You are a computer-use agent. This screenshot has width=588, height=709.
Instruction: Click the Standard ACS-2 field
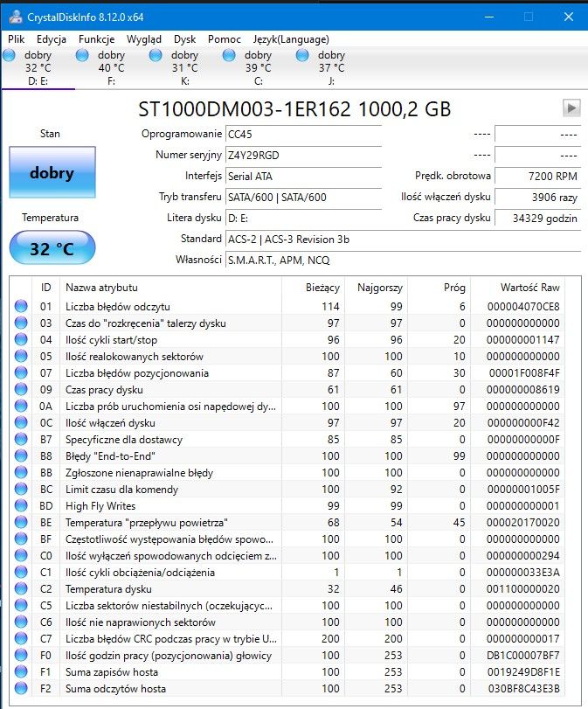(403, 240)
